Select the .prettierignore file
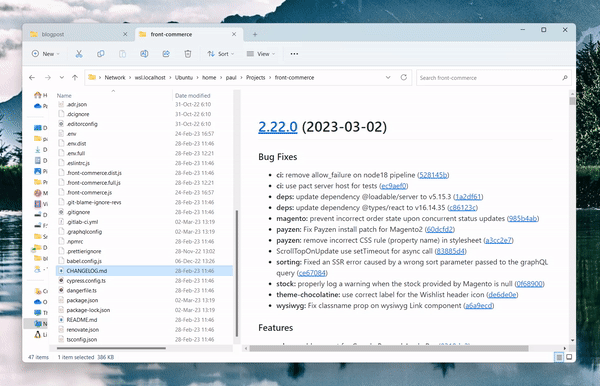This screenshot has width=600, height=386. tap(144, 251)
